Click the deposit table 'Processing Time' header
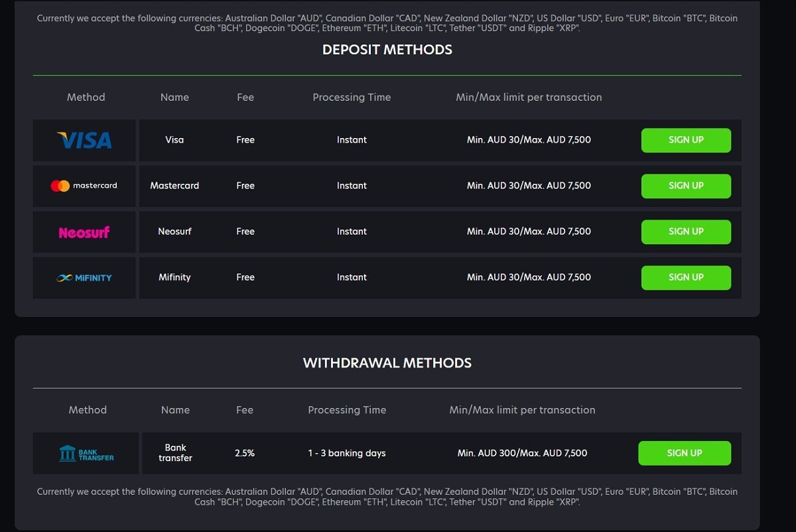The image size is (796, 532). point(352,97)
